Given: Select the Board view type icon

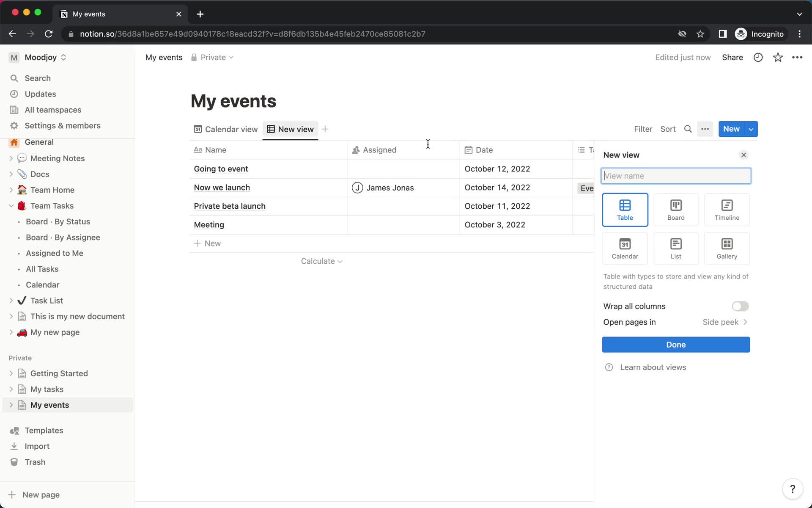Looking at the screenshot, I should pyautogui.click(x=676, y=209).
